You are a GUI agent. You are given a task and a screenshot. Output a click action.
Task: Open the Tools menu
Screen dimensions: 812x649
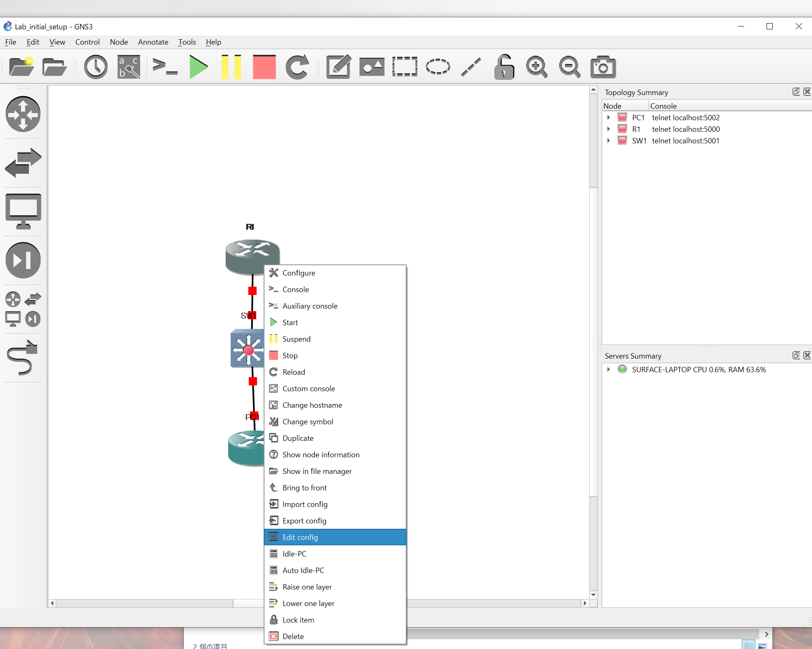tap(187, 42)
